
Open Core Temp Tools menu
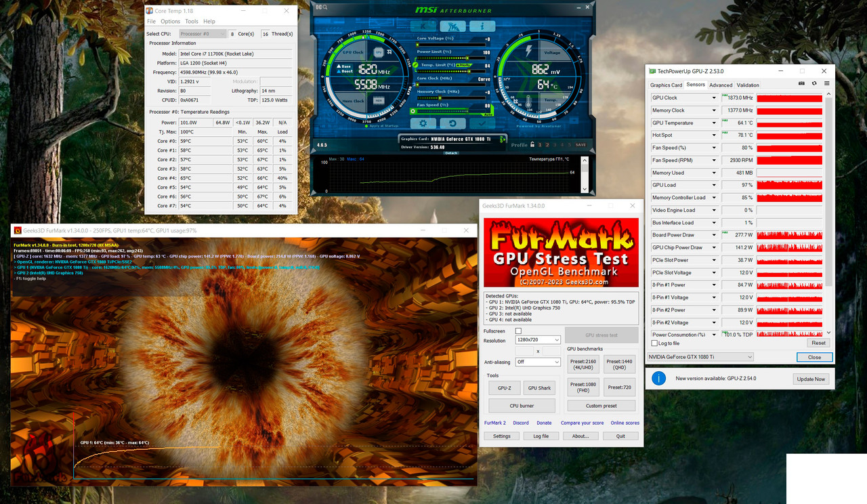(x=192, y=22)
